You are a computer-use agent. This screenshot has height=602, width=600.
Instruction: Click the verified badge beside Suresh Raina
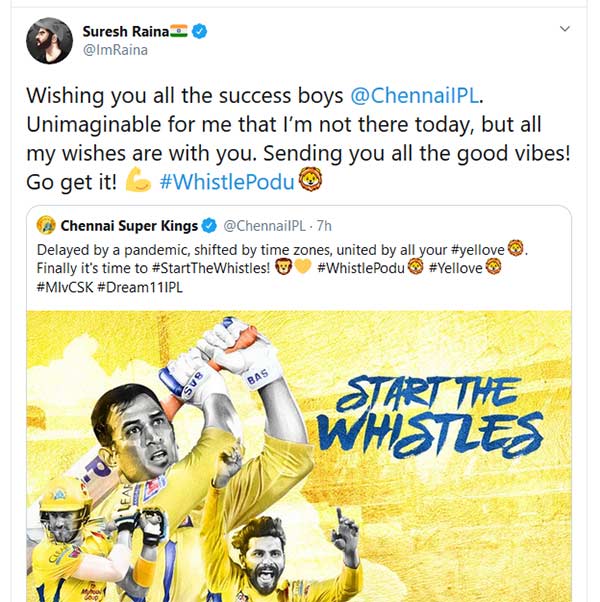point(199,32)
